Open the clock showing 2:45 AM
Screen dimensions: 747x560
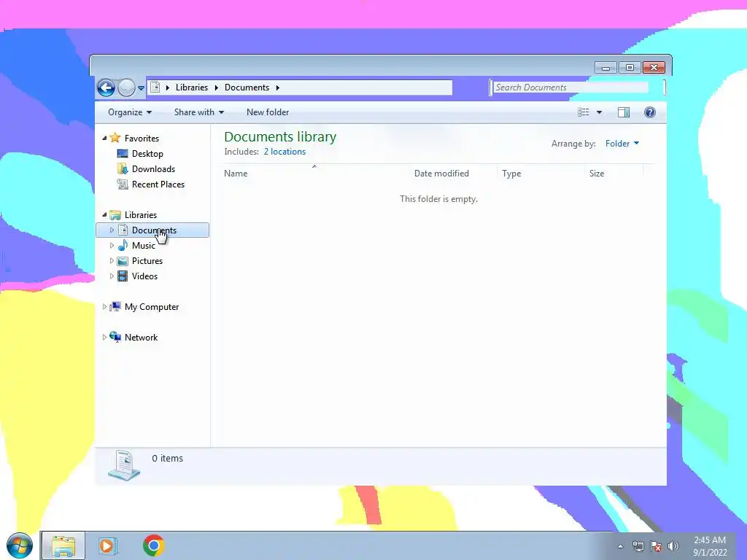point(710,546)
